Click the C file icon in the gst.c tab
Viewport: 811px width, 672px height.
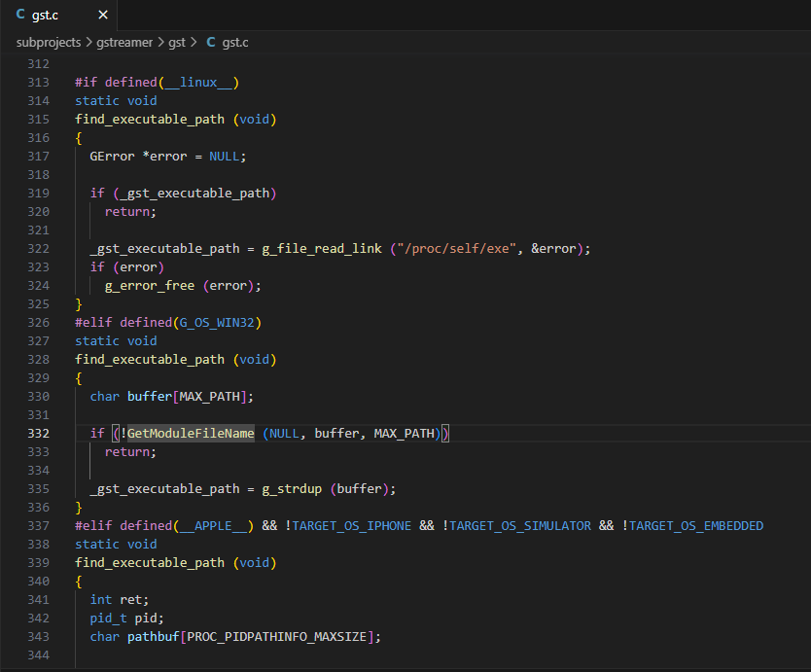click(20, 16)
